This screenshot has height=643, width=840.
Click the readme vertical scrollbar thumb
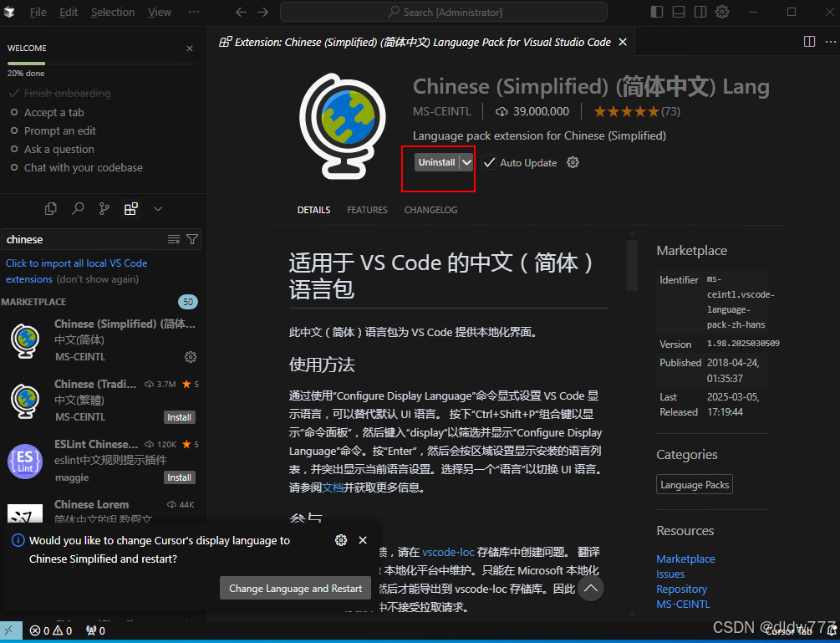point(632,265)
